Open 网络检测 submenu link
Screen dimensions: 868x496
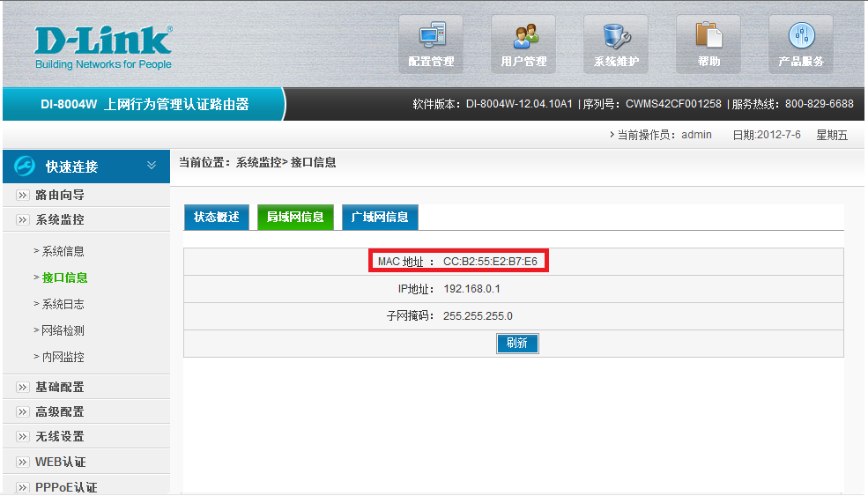[x=63, y=331]
